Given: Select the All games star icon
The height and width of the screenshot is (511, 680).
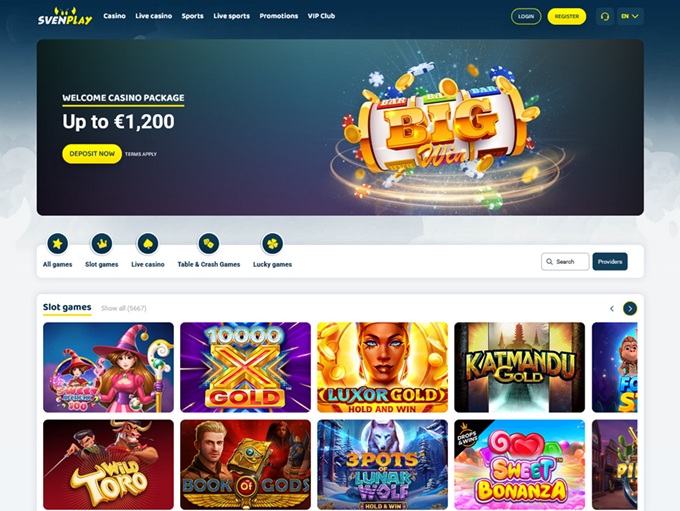Looking at the screenshot, I should (x=57, y=243).
